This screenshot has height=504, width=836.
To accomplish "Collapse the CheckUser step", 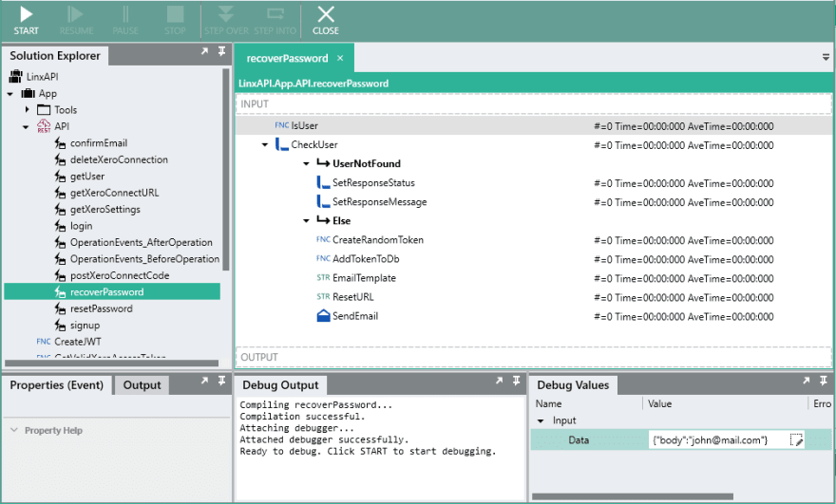I will 264,145.
